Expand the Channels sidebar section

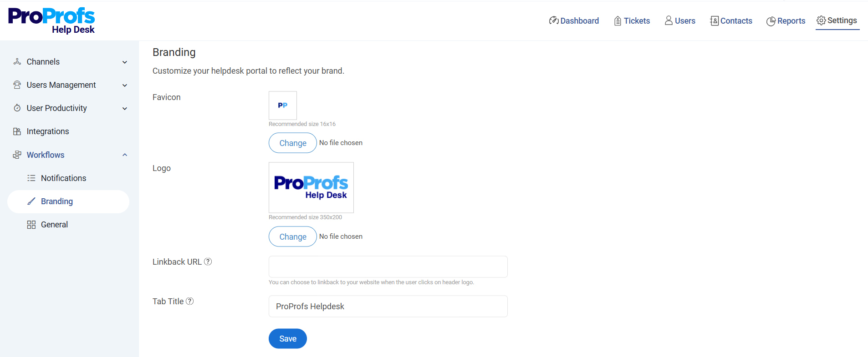tap(125, 62)
